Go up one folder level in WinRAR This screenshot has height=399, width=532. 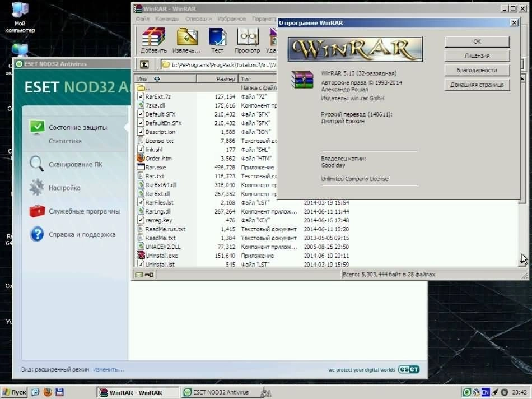click(144, 64)
